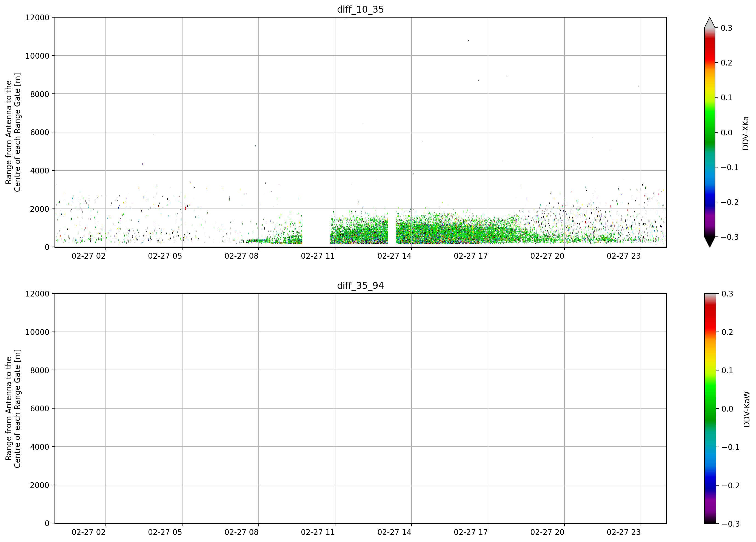Click the 6000 y-tick of diff_10_35 plot
The width and height of the screenshot is (756, 542).
[40, 132]
